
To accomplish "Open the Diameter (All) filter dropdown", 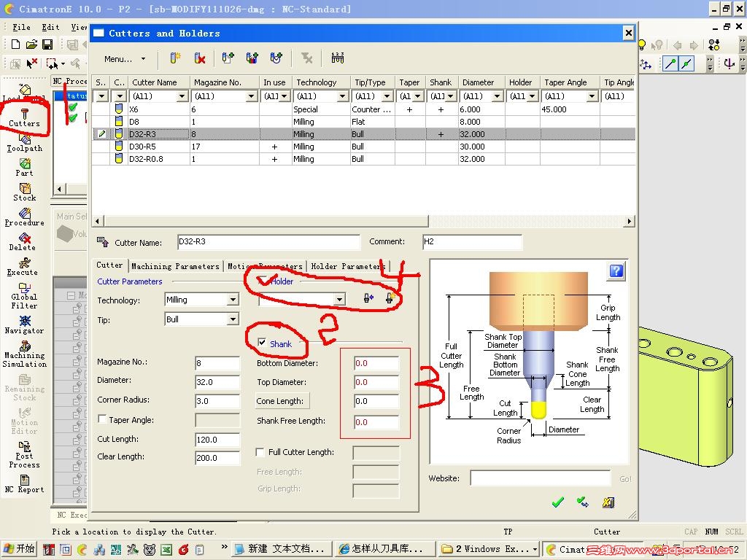I will tap(497, 96).
